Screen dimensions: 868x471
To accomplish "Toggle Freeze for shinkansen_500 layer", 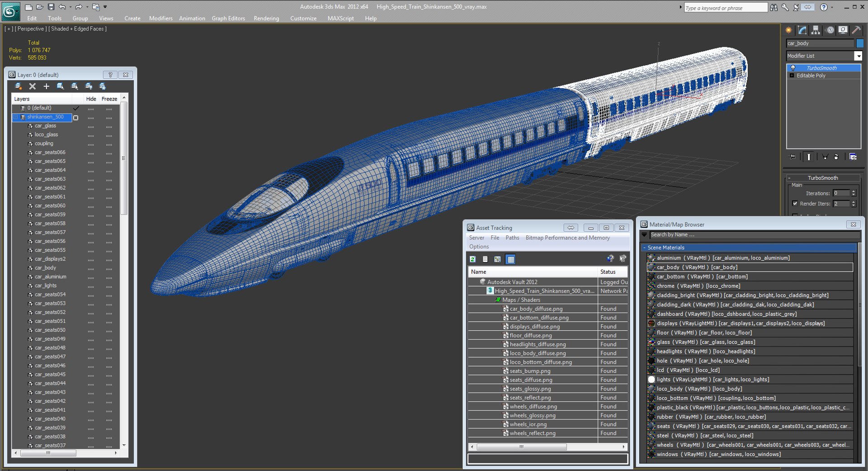I will click(x=109, y=118).
